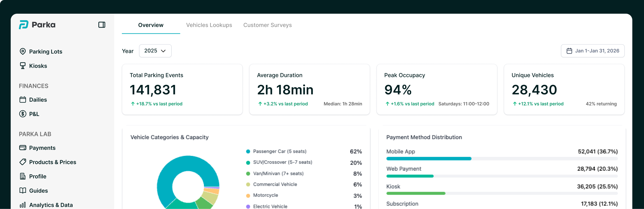This screenshot has width=644, height=209.
Task: Open the Year 2025 dropdown
Action: click(x=155, y=51)
